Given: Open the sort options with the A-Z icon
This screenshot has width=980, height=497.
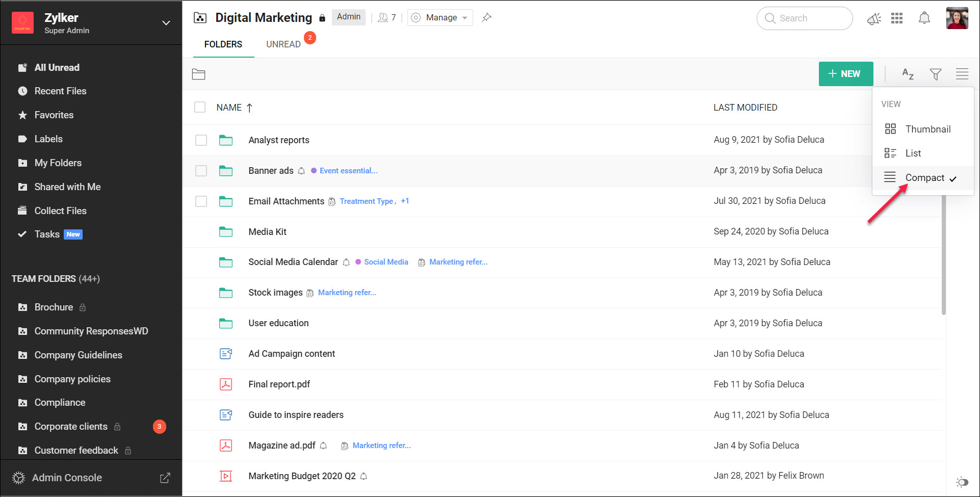Looking at the screenshot, I should pos(908,74).
